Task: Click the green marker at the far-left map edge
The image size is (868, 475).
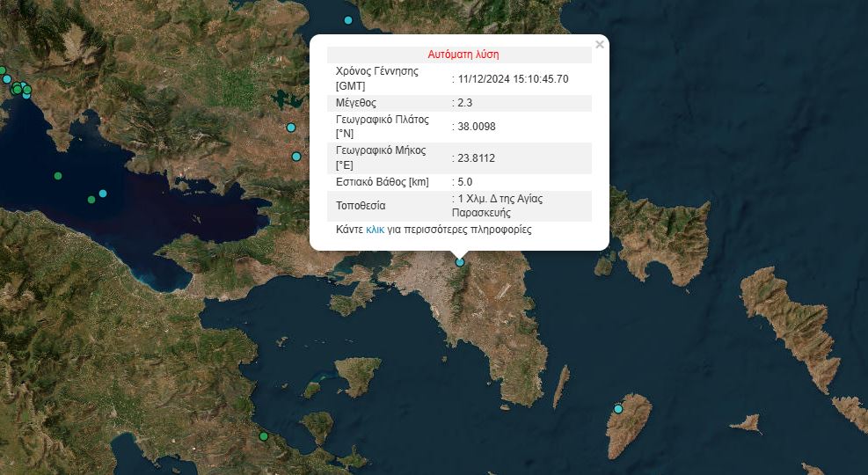Action: (3, 71)
